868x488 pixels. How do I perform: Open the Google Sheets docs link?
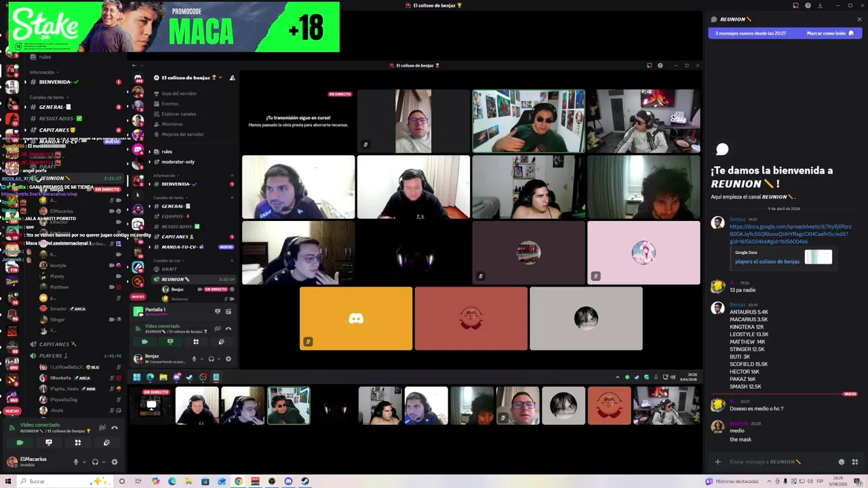pyautogui.click(x=790, y=234)
